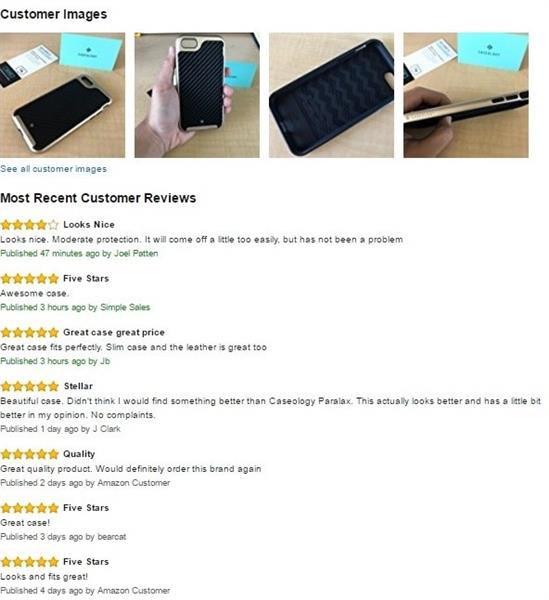Screen dimensions: 549x600
Task: Open the Looks Nice review title
Action: pos(89,225)
